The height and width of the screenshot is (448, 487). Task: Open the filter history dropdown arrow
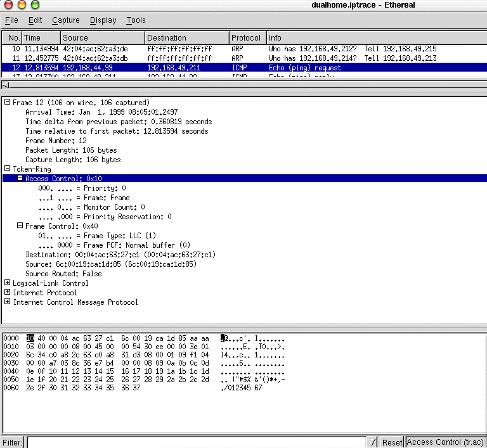[373, 442]
